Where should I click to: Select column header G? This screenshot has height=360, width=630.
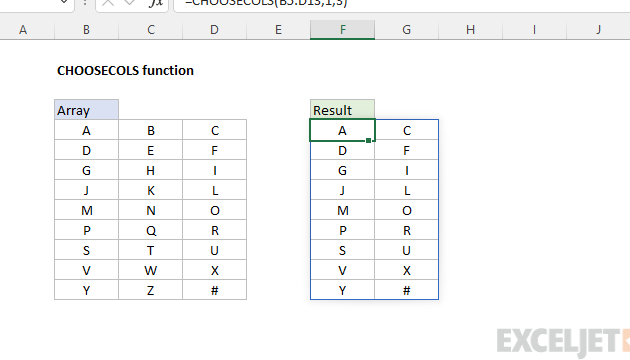point(407,30)
